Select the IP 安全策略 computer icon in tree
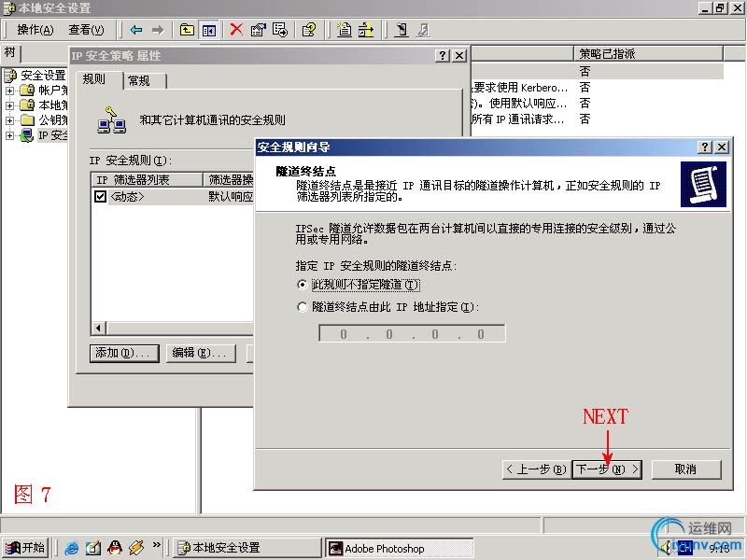 pyautogui.click(x=27, y=135)
